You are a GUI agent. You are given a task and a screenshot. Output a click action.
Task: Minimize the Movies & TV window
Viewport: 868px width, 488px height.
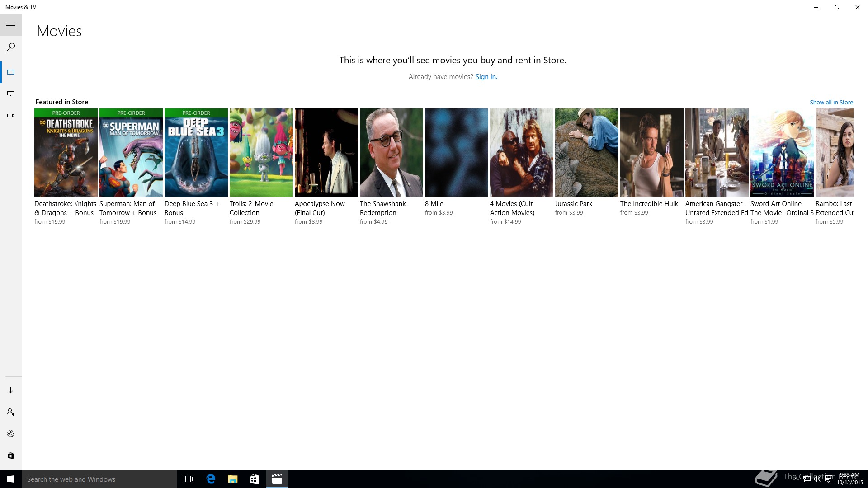816,7
